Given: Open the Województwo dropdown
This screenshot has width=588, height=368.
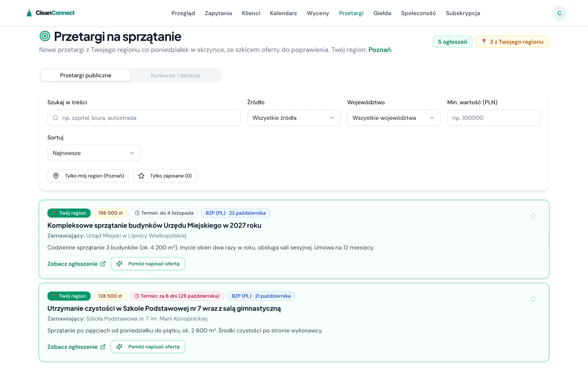Looking at the screenshot, I should (394, 118).
